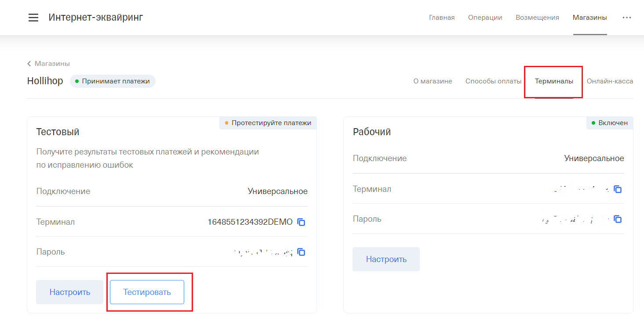Click the Терминал label in Тестовый card
This screenshot has height=327, width=644.
pos(55,222)
